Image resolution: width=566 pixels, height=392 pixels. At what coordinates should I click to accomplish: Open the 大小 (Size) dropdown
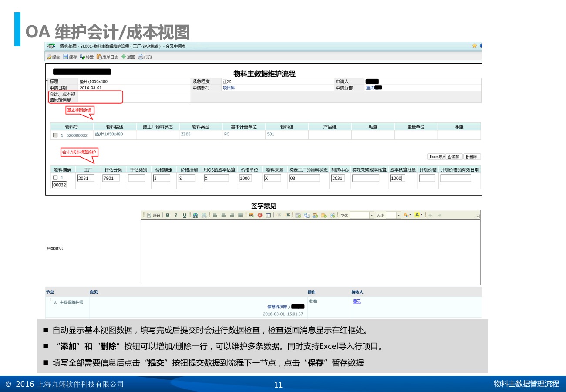point(398,215)
